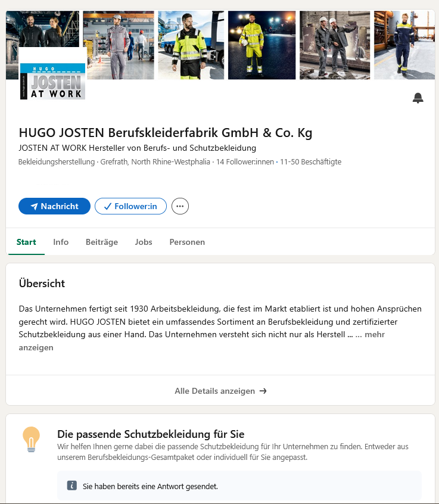Click banner photo of man in navy and yellow workwear

(x=404, y=45)
